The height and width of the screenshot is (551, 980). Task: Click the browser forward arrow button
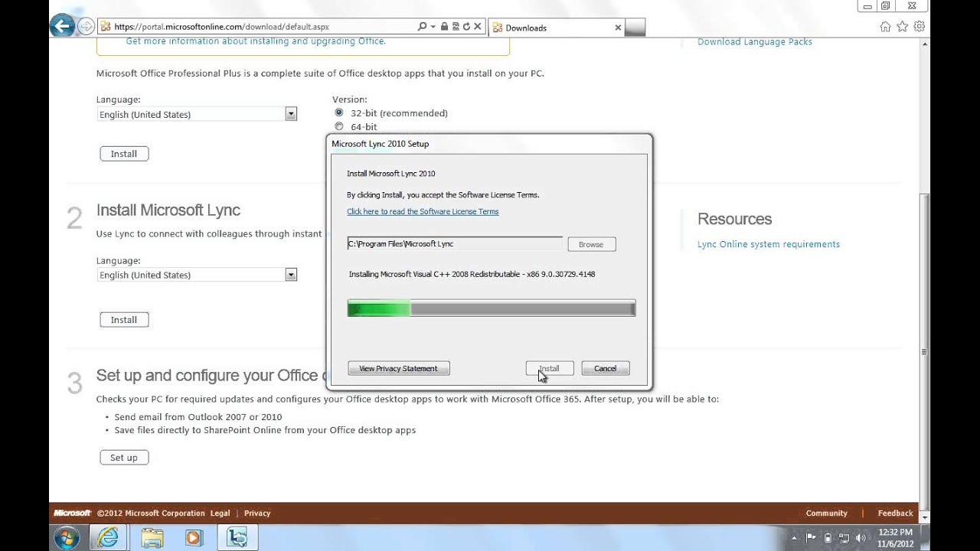pos(85,27)
